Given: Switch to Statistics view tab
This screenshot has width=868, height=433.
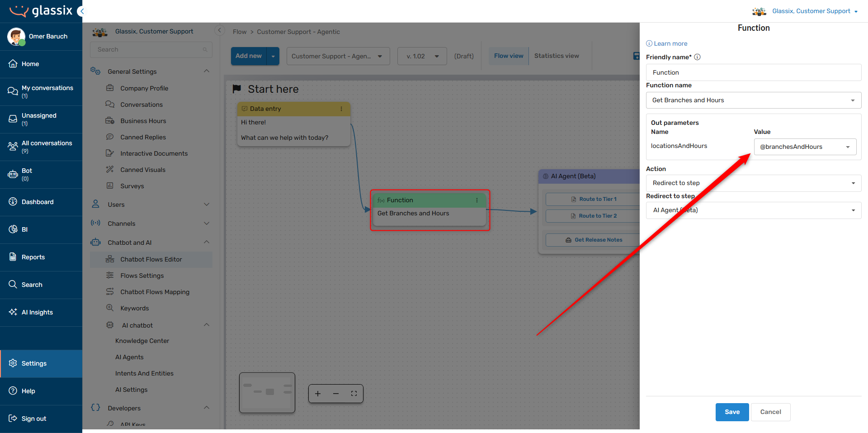Looking at the screenshot, I should 557,56.
